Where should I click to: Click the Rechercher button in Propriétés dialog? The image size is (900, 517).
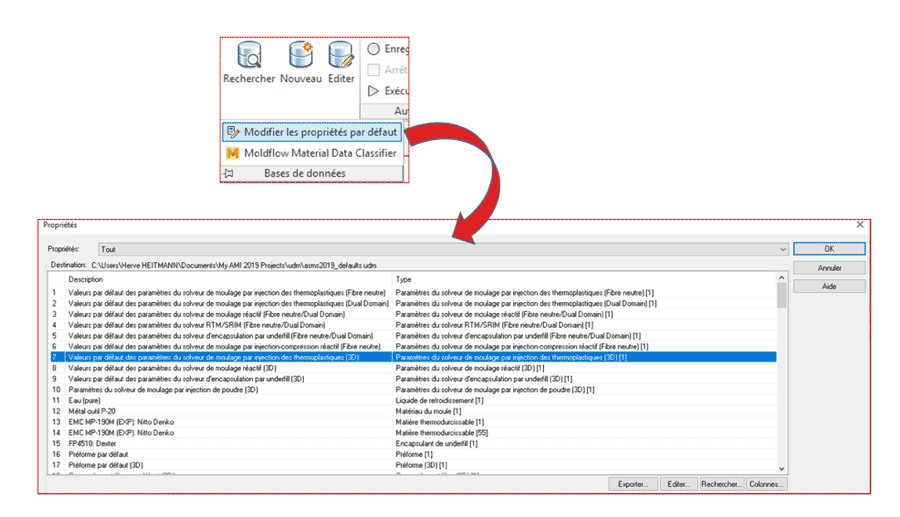point(722,484)
